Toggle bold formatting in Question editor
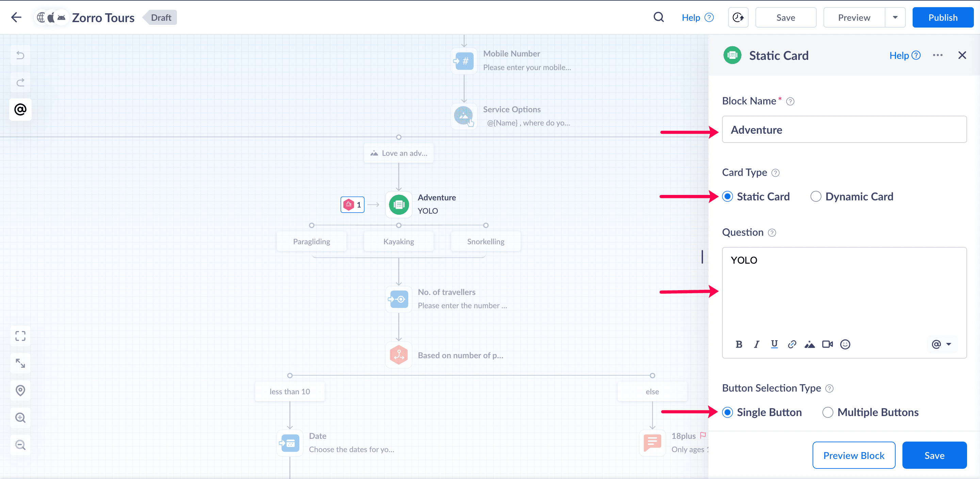The image size is (980, 479). pos(739,344)
